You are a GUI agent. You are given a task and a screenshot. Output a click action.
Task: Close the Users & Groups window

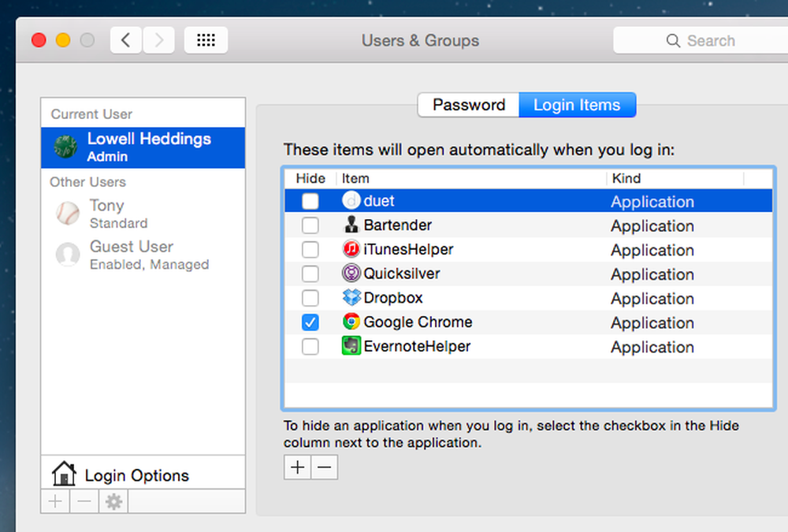coord(39,40)
